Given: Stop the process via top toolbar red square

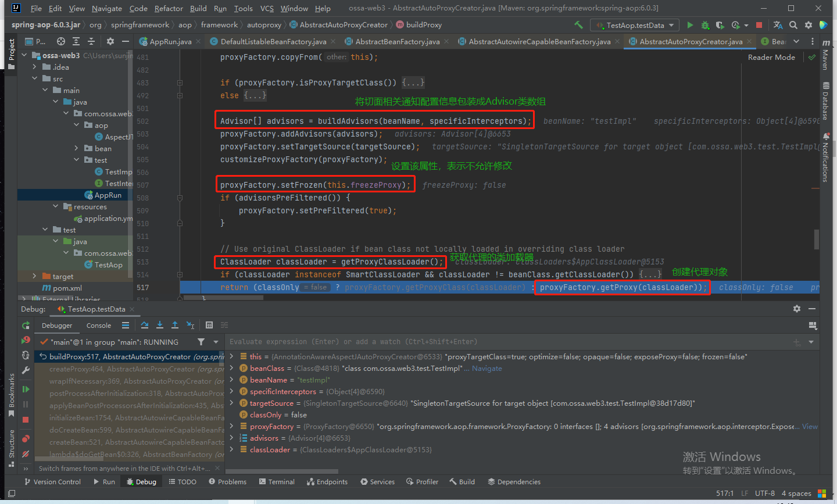Looking at the screenshot, I should click(x=759, y=25).
